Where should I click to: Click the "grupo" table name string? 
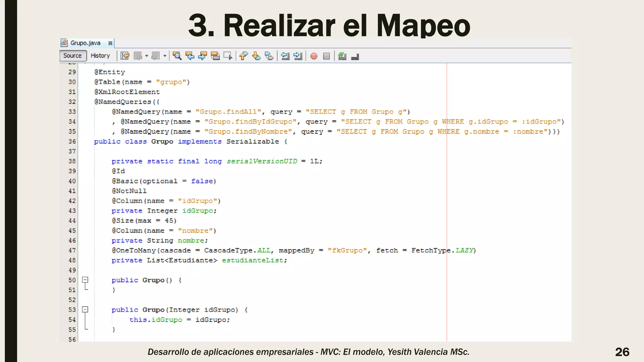pos(171,82)
